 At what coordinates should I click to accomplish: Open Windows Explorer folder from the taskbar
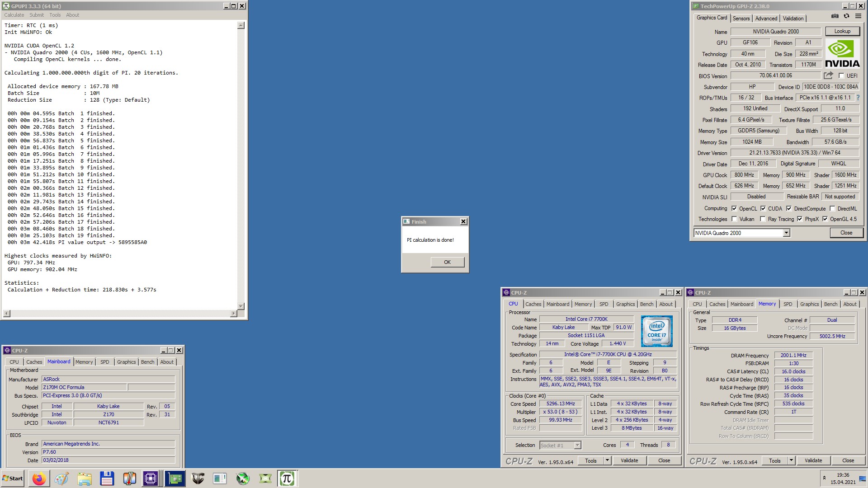85,479
